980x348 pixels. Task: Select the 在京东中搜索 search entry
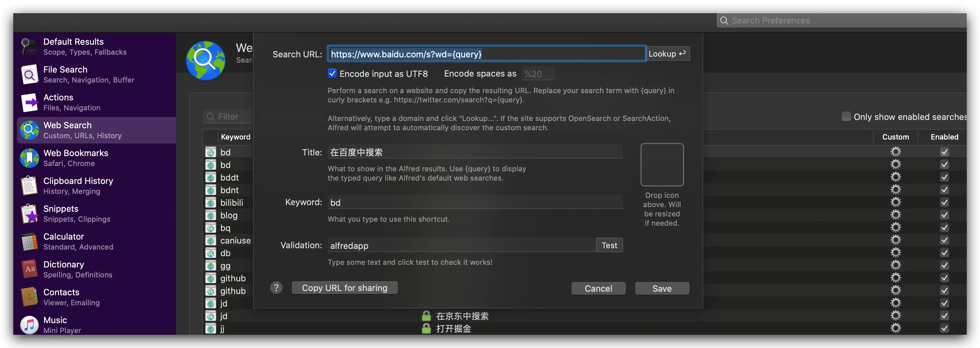(462, 316)
